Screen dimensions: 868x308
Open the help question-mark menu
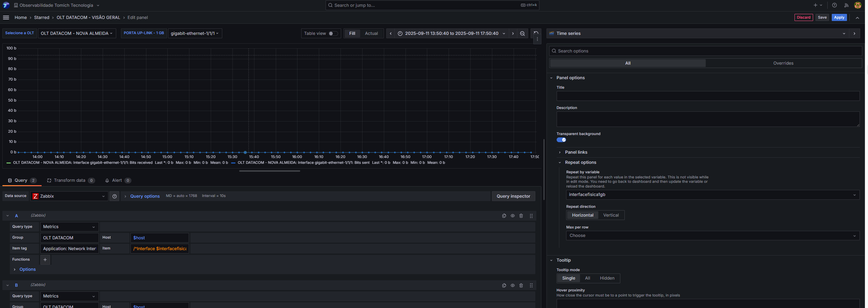coord(834,5)
